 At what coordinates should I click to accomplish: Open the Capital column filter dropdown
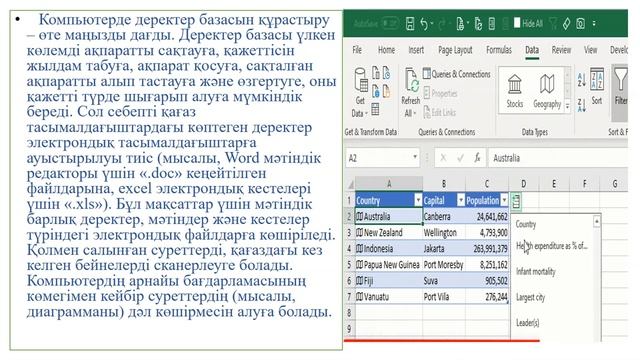pos(461,200)
